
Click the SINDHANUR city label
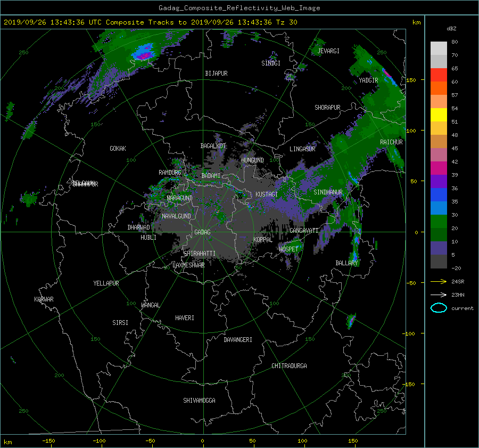pyautogui.click(x=328, y=192)
